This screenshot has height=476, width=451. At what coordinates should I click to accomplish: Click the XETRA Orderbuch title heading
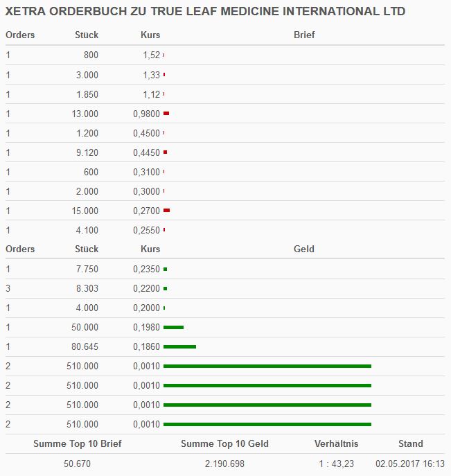(x=205, y=12)
